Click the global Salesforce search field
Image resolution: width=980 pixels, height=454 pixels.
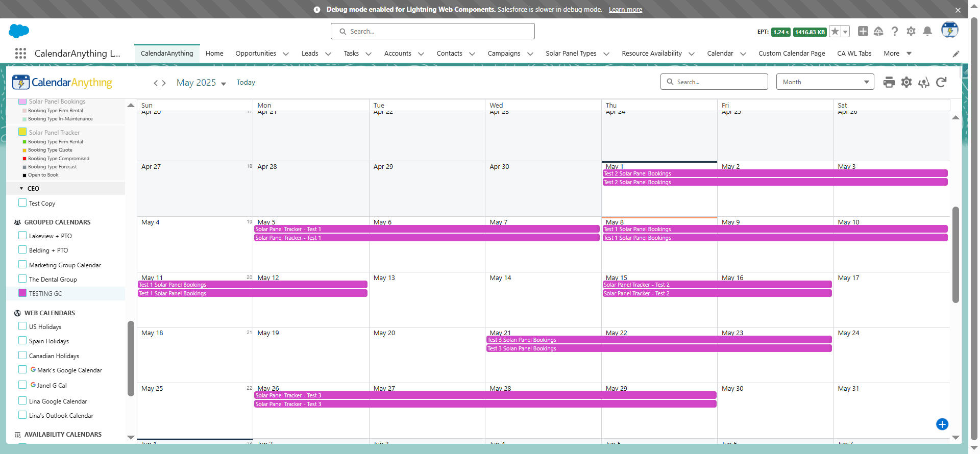click(x=433, y=31)
